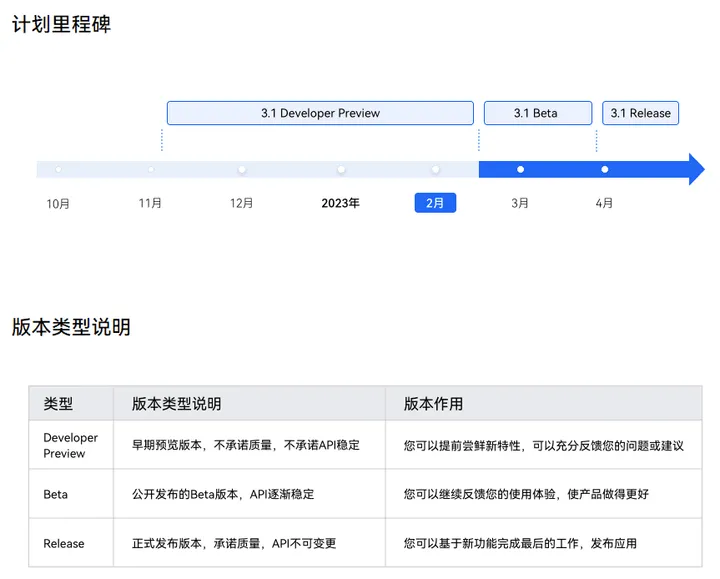This screenshot has height=579, width=720.
Task: Select the 10月 month label
Action: [58, 204]
